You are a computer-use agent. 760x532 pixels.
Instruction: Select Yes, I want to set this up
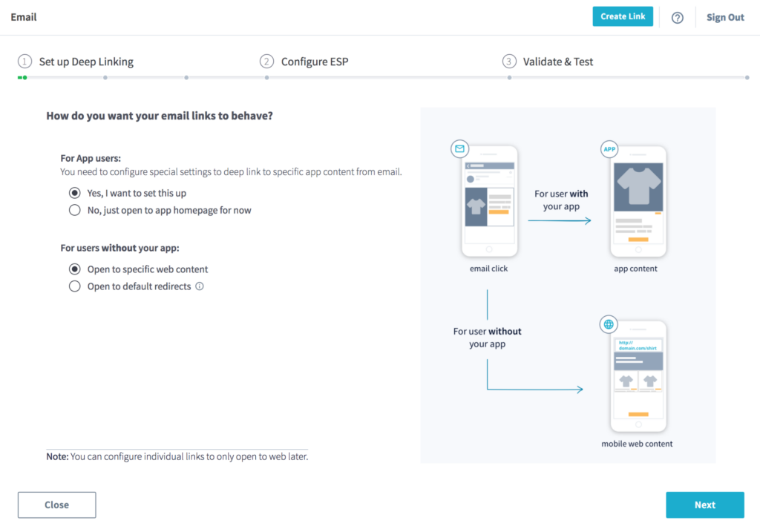74,192
